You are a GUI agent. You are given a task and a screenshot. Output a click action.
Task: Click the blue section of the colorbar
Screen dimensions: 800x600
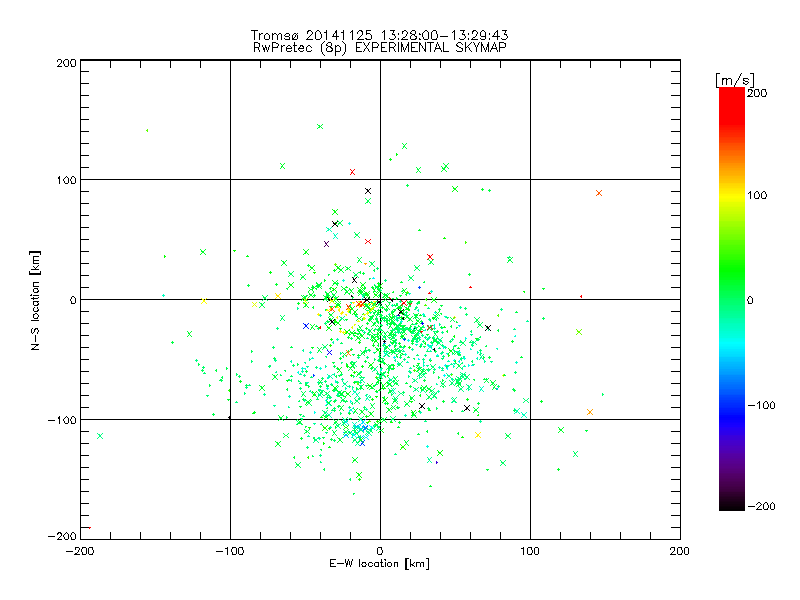tap(732, 415)
